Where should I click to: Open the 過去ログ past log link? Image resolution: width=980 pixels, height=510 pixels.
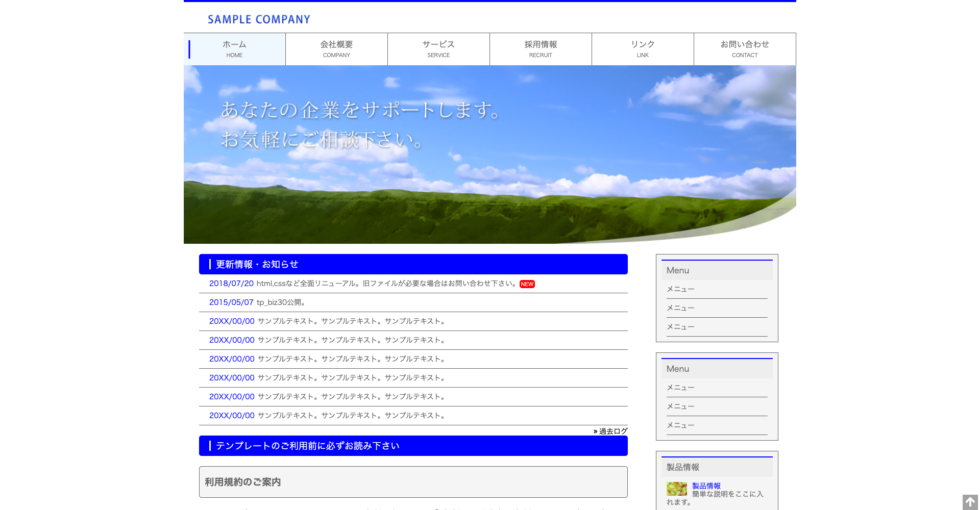pos(612,431)
